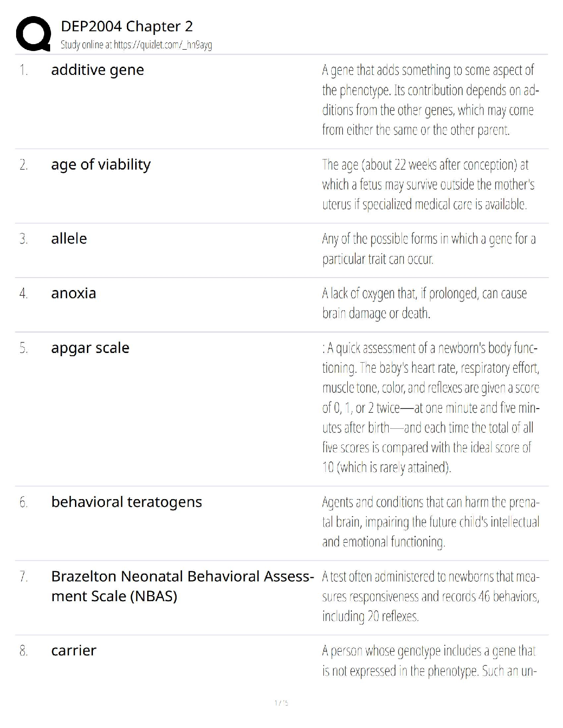Click the apgar scale definition paragraph
The image size is (563, 728).
(x=431, y=408)
